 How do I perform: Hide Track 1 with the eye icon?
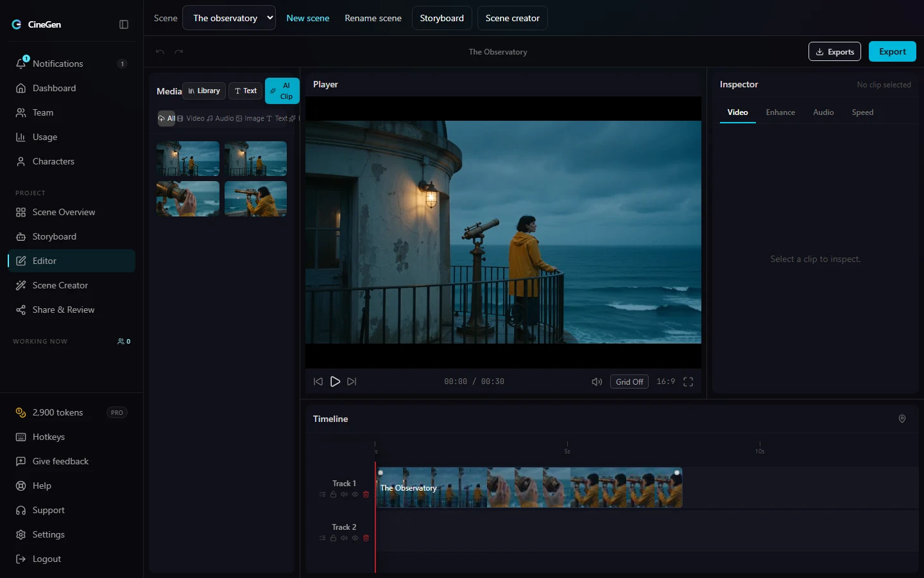[355, 495]
